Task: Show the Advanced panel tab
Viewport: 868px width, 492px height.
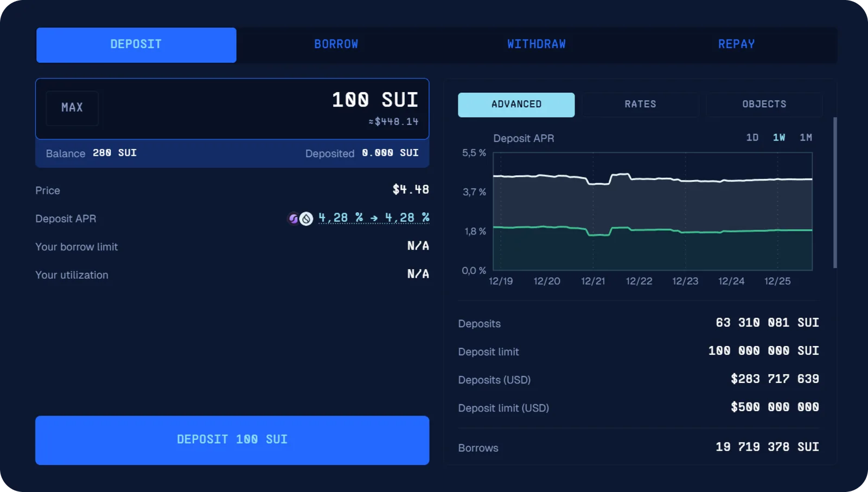Action: point(516,105)
